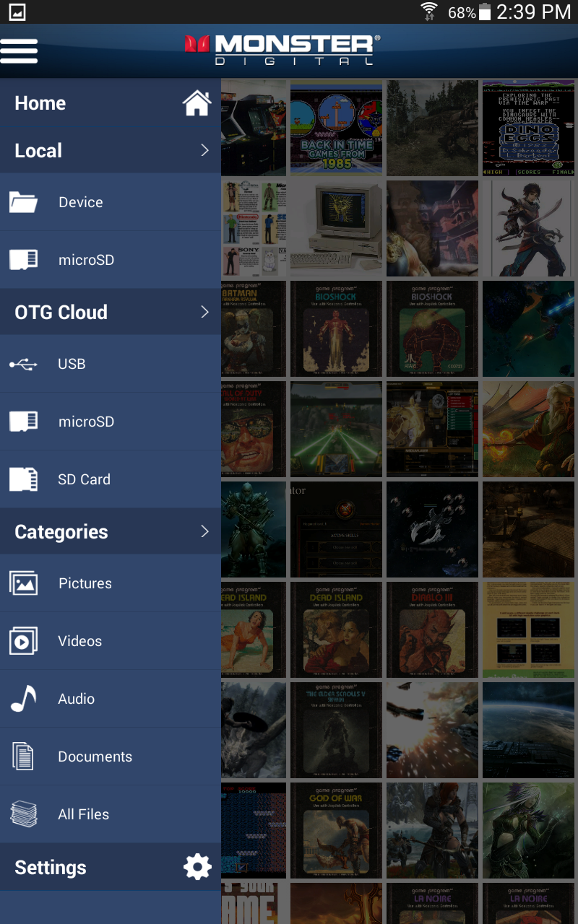Viewport: 578px width, 924px height.
Task: Tap the OTG Cloud section header
Action: click(x=111, y=312)
